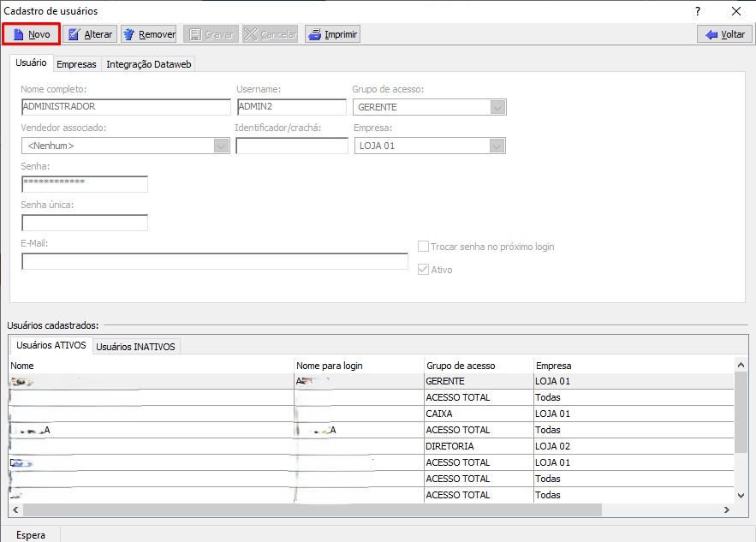Toggle Trocar senha no próximo login checkbox
The height and width of the screenshot is (542, 756).
[x=423, y=247]
